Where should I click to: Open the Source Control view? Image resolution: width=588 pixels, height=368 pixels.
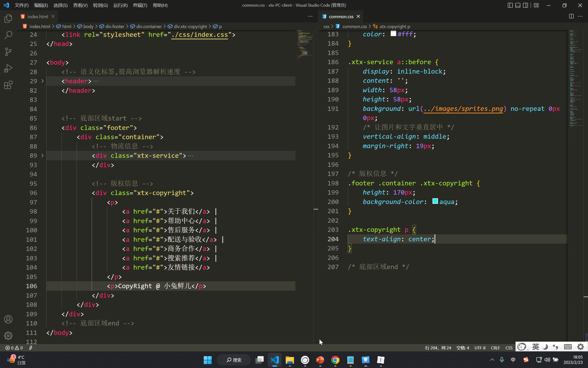tap(8, 52)
